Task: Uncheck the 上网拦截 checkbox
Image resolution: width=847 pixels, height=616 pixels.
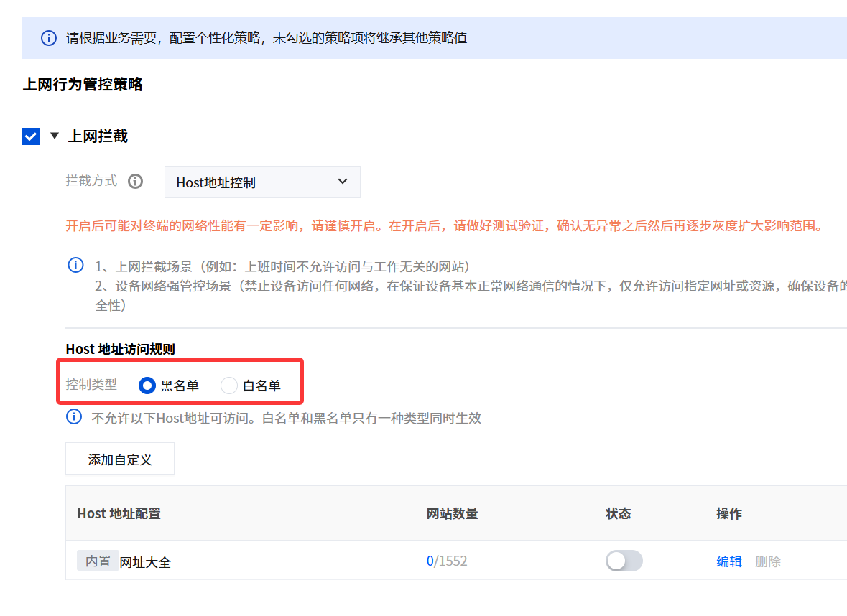Action: (31, 136)
